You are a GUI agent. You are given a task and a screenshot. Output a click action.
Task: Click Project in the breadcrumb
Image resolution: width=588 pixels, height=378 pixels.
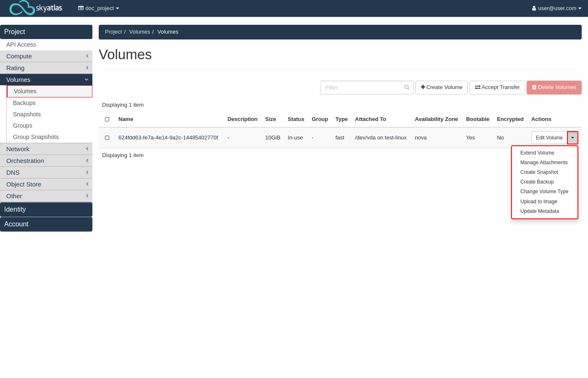[x=113, y=32]
